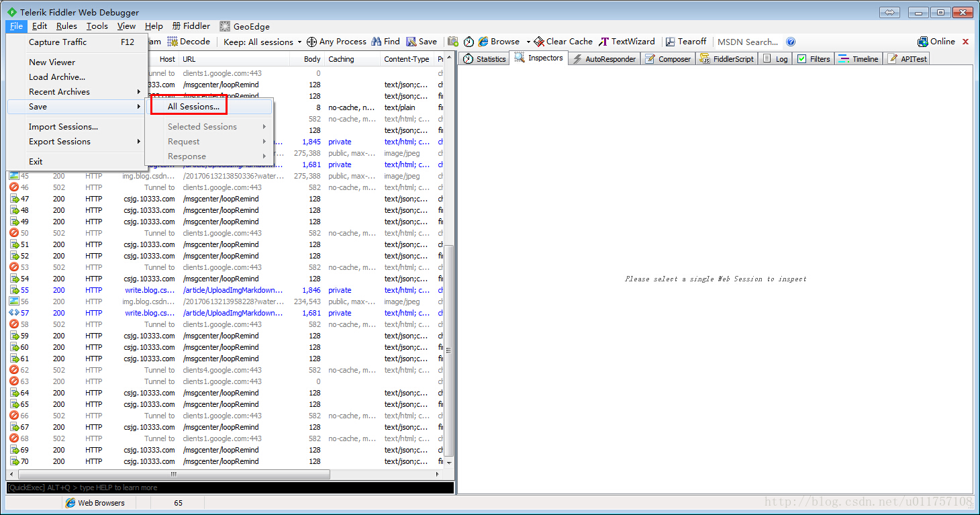Click the Save toolbar icon
The width and height of the screenshot is (980, 515).
coord(411,42)
